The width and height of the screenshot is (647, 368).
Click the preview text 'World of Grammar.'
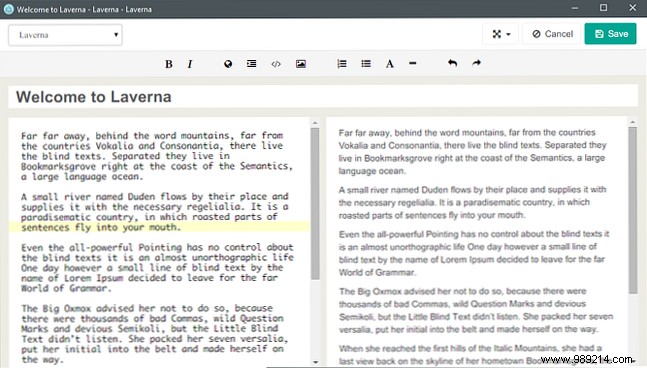pos(377,272)
